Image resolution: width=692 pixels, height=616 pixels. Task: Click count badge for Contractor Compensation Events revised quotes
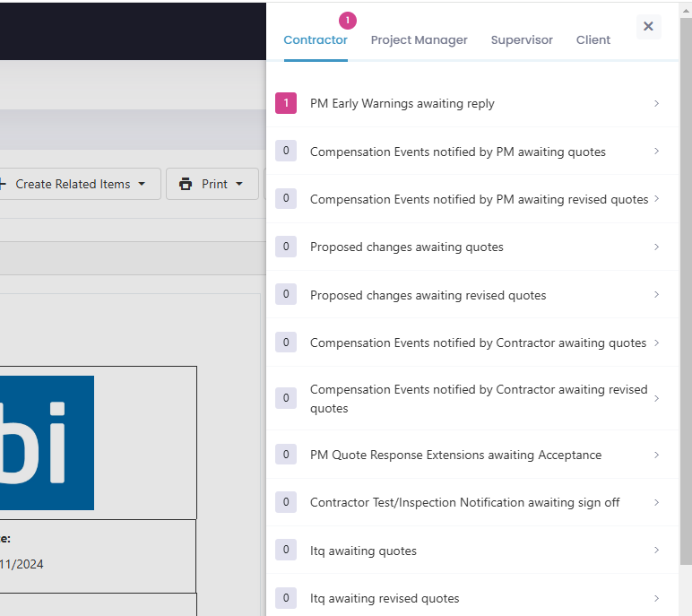[x=286, y=398]
